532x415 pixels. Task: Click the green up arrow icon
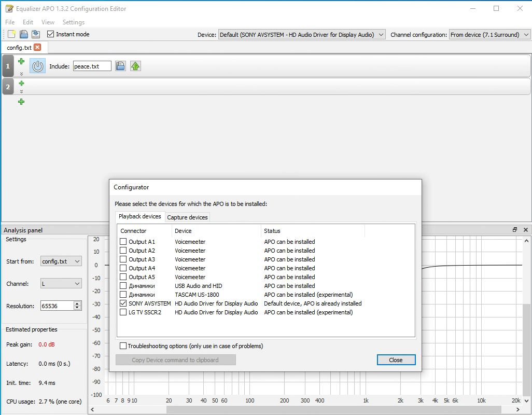135,66
